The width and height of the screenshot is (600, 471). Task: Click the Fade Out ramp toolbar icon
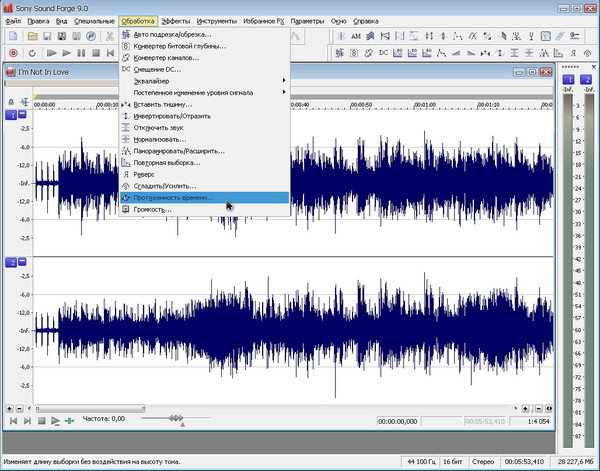point(471,53)
